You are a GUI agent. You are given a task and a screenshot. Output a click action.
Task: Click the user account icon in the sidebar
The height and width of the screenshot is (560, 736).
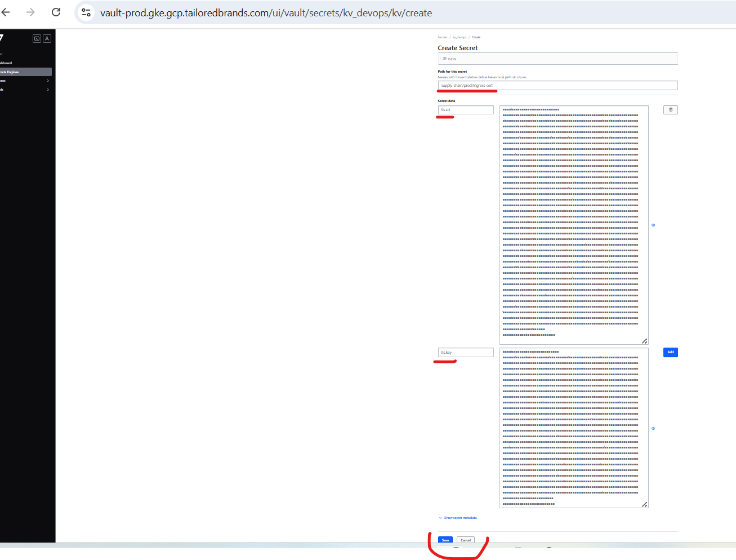click(47, 38)
